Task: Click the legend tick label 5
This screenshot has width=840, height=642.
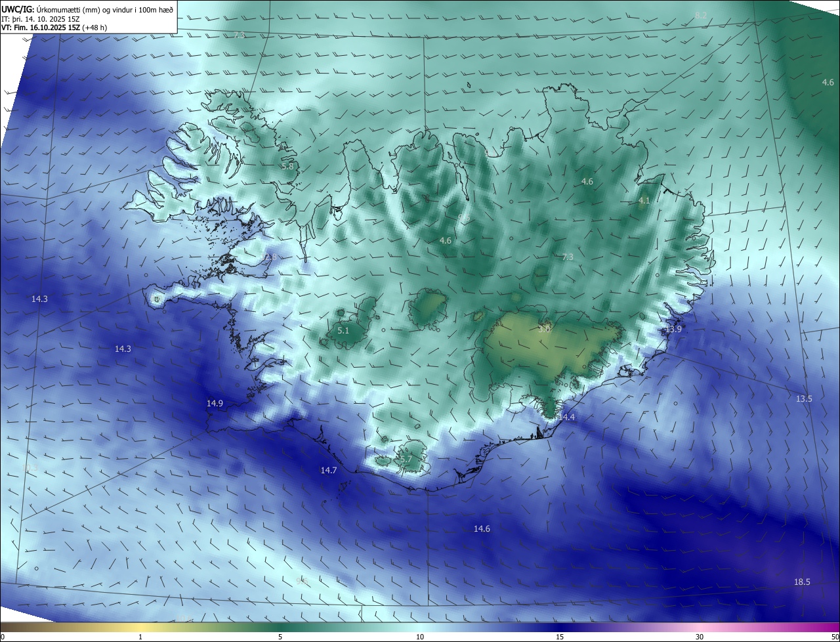Action: pyautogui.click(x=280, y=637)
